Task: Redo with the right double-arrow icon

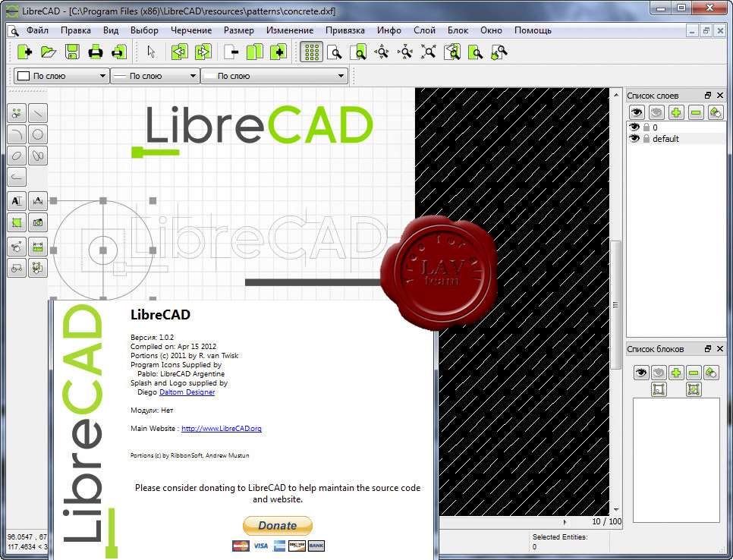Action: coord(203,52)
